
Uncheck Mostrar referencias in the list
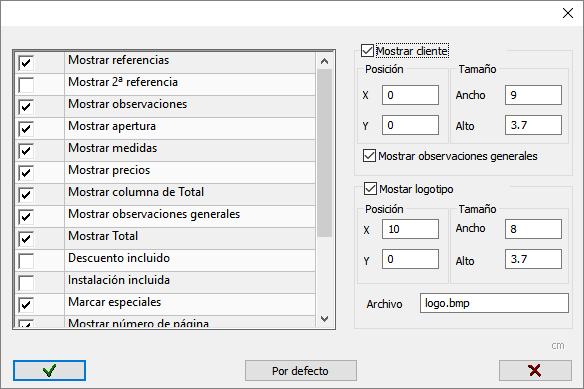[26, 63]
